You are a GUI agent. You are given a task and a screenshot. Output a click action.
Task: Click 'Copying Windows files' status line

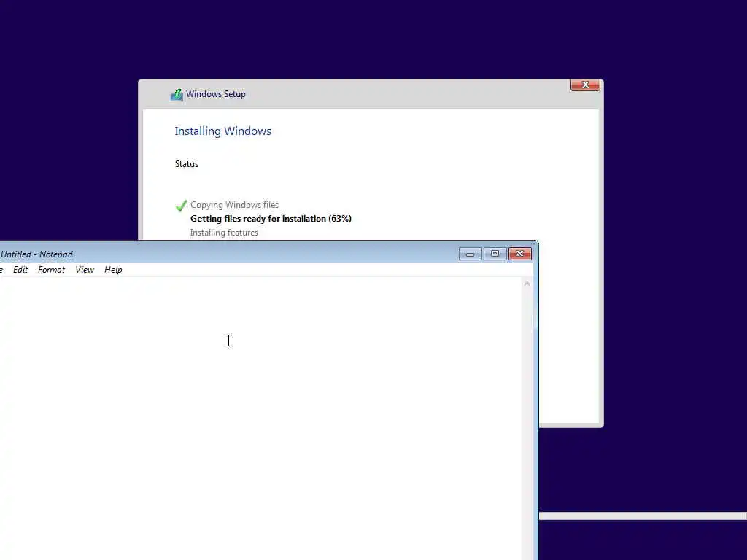(234, 205)
